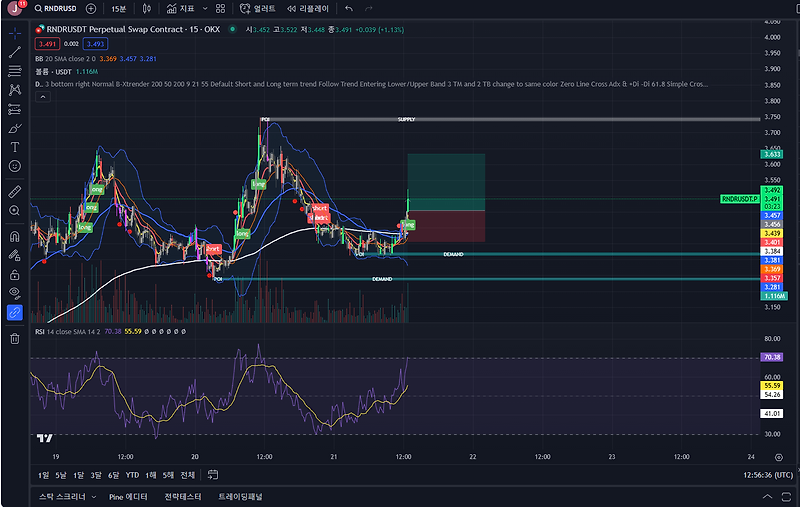Toggle lock all drawings
Viewport: 800px width, 507px height.
(x=15, y=274)
